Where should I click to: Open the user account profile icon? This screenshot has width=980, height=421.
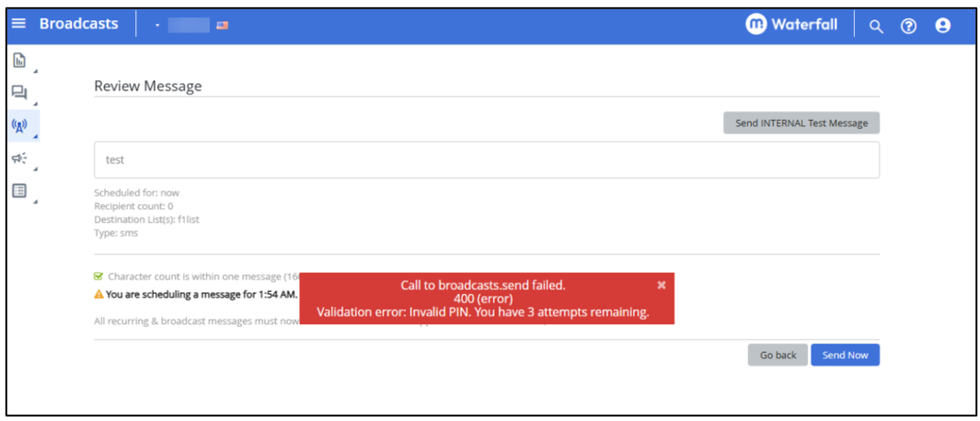coord(942,26)
